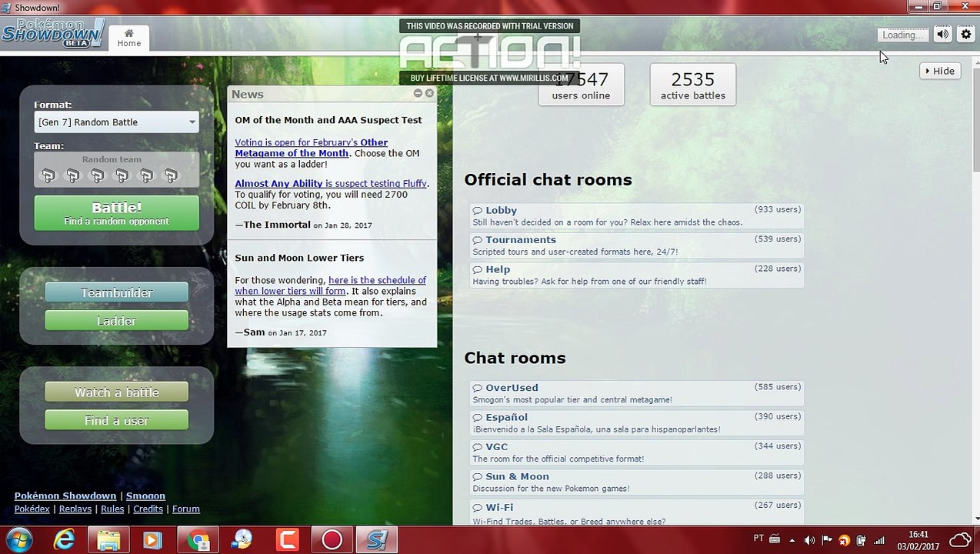This screenshot has width=980, height=554.
Task: Open the Replays footer link
Action: tap(75, 509)
